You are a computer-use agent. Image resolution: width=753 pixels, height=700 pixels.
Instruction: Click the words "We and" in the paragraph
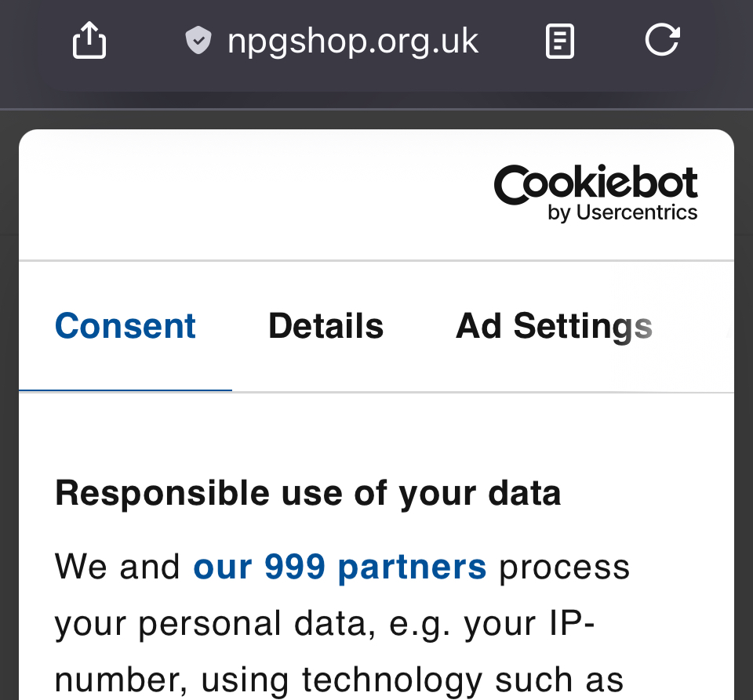click(118, 567)
